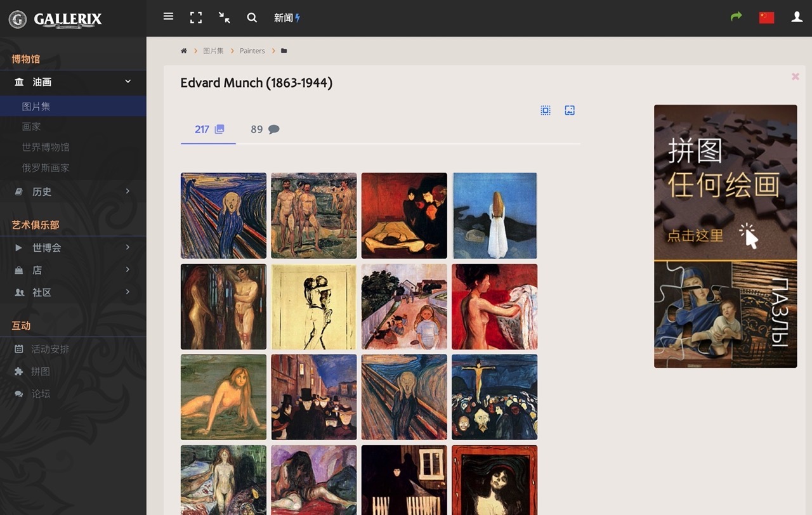Click the chat bubbles icon beside 论坛
The image size is (812, 515).
(x=19, y=394)
